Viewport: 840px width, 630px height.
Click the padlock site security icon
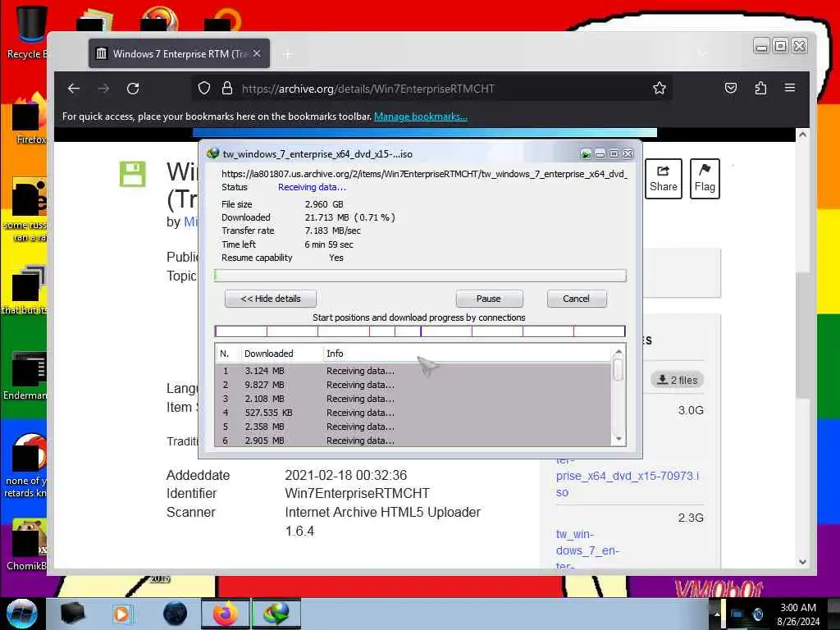(x=227, y=88)
